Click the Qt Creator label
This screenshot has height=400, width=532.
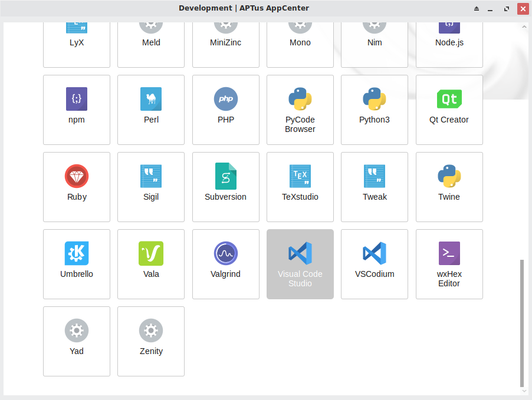click(x=449, y=120)
